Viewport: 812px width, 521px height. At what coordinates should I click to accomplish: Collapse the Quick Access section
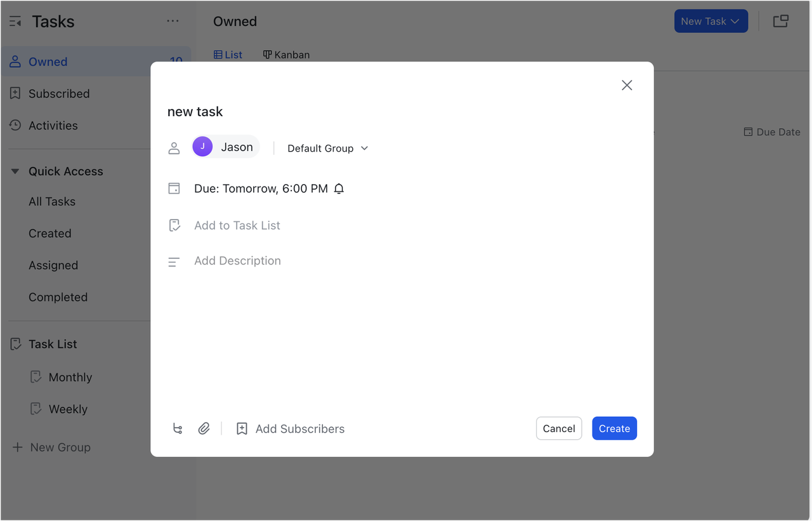click(x=15, y=171)
